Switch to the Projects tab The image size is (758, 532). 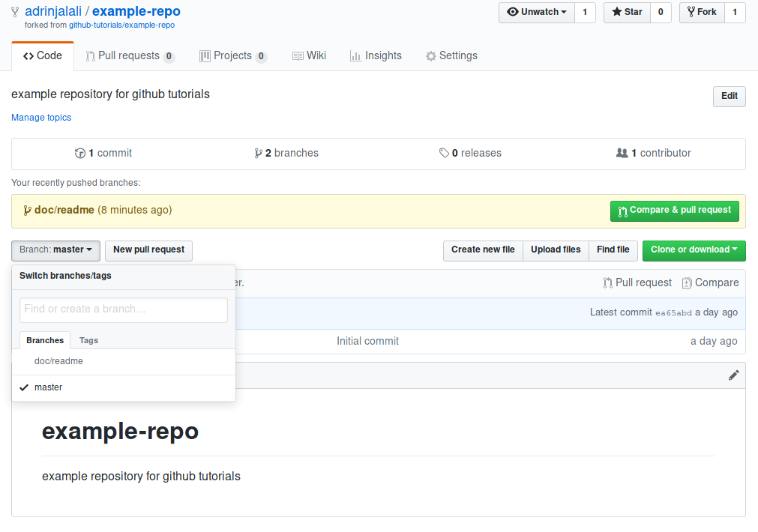click(233, 56)
